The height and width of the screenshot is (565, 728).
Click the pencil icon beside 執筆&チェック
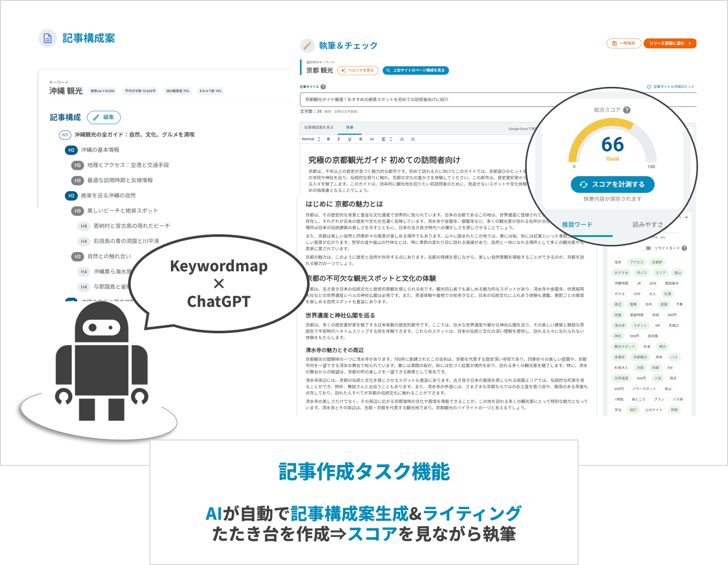307,46
